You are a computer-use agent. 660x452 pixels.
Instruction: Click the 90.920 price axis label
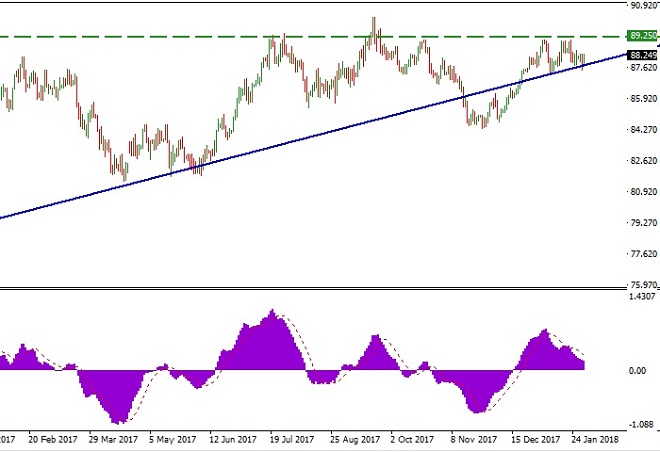point(643,5)
